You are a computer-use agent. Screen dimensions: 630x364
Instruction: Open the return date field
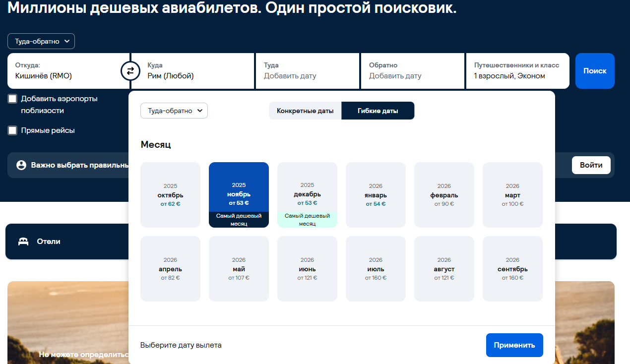[412, 71]
